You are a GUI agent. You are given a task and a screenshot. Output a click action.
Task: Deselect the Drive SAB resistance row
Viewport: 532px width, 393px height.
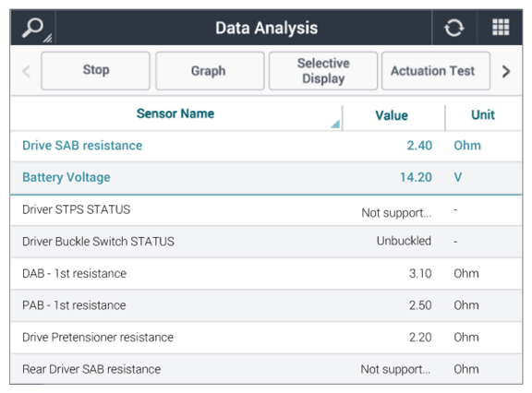(266, 146)
